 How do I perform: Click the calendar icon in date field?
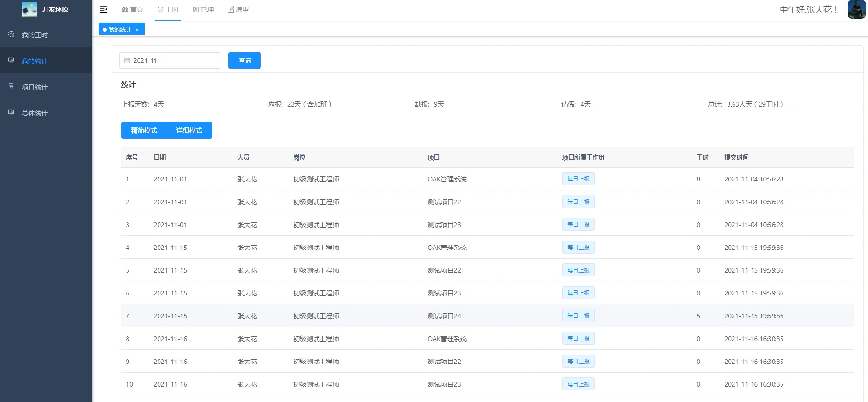(x=127, y=60)
